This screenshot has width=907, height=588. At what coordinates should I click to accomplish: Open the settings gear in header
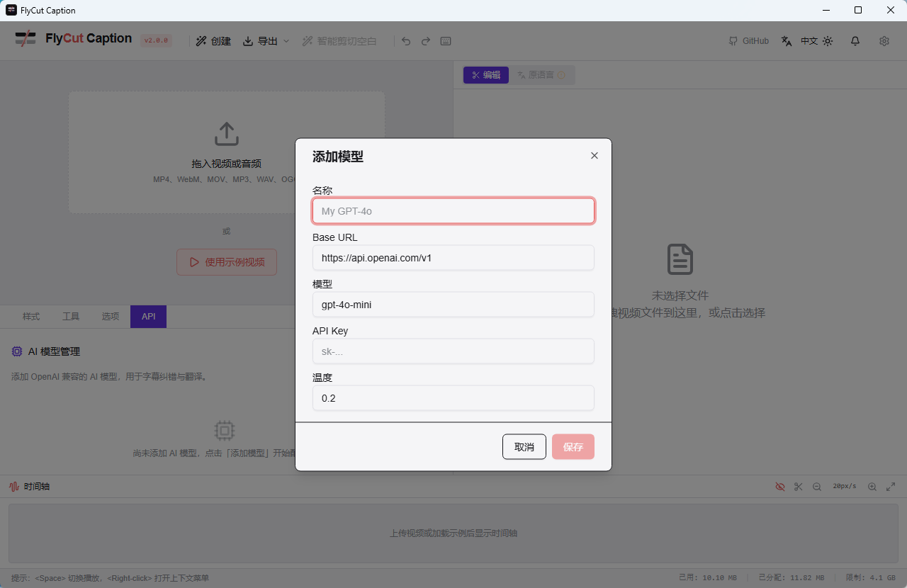(x=884, y=41)
